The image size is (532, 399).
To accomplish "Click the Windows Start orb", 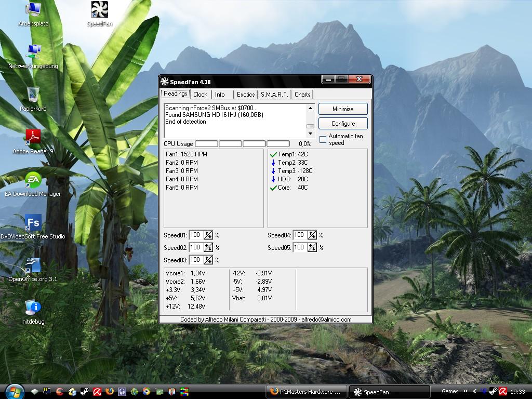I will 15,392.
